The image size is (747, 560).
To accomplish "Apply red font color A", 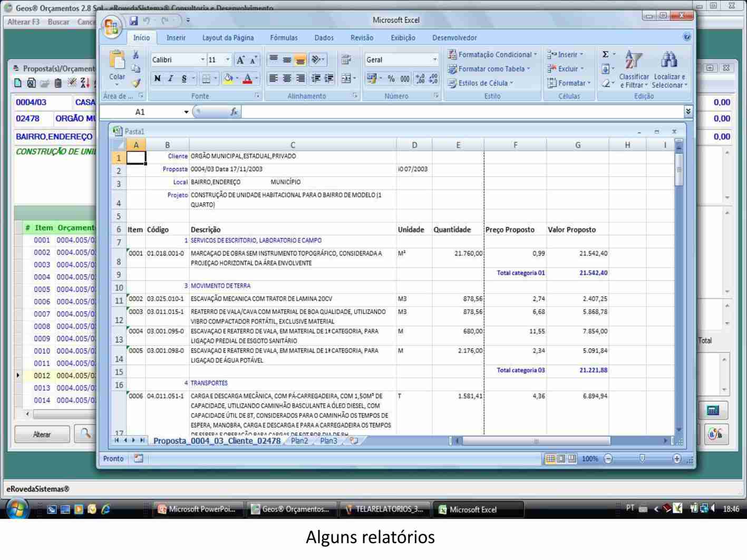I will pos(248,78).
